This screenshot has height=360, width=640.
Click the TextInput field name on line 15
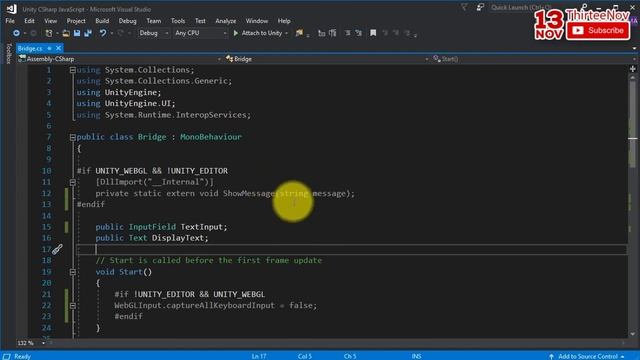tap(202, 227)
